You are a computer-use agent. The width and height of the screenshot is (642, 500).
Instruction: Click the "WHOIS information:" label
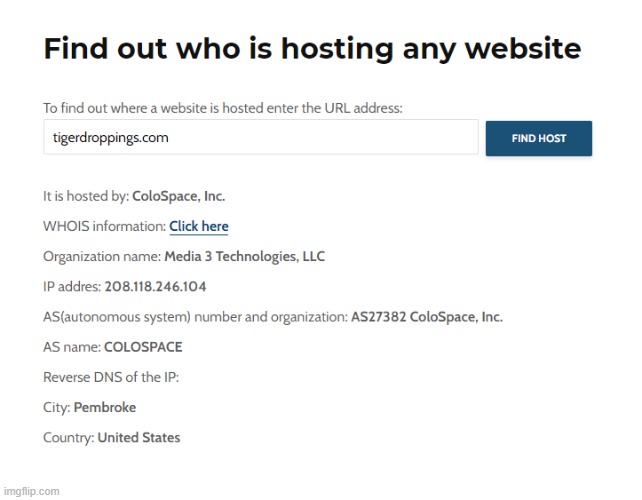(x=104, y=227)
